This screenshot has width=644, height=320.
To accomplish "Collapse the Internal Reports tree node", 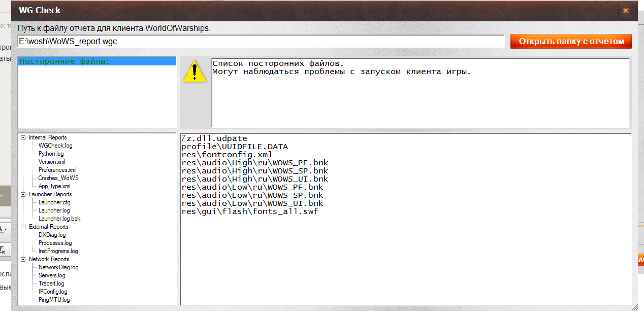I will [x=23, y=137].
